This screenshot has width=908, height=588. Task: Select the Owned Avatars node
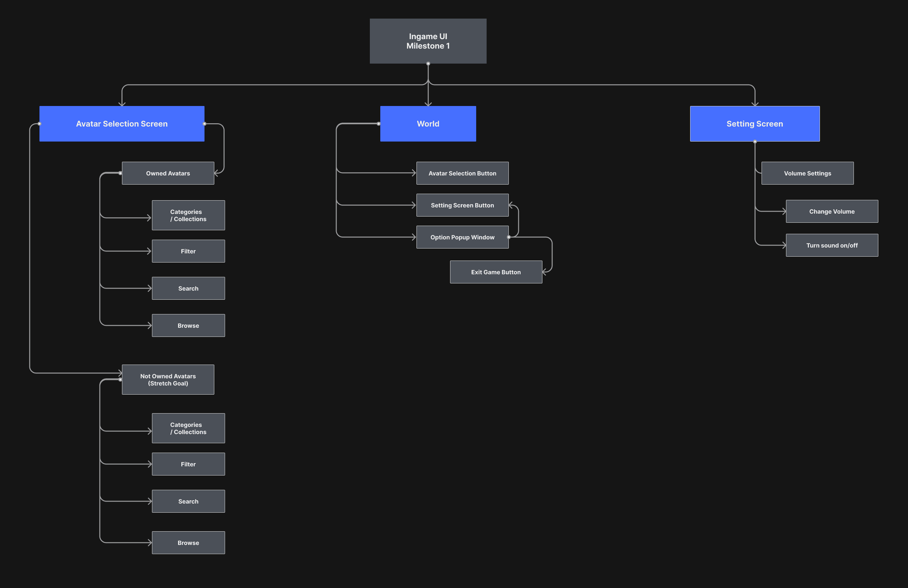tap(168, 173)
